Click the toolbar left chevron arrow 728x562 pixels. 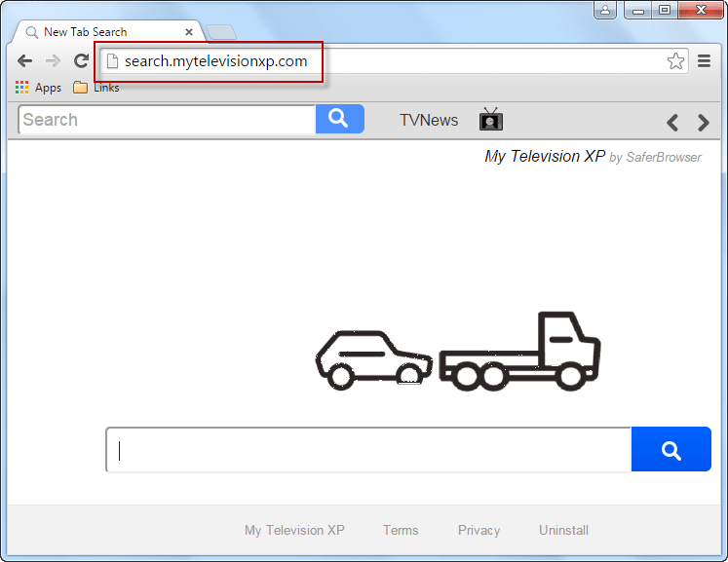point(672,123)
